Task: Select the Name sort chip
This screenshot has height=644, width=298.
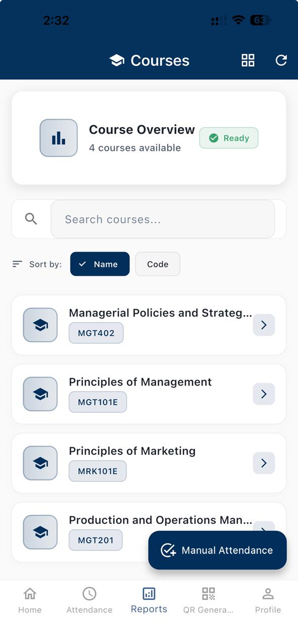Action: [x=100, y=264]
